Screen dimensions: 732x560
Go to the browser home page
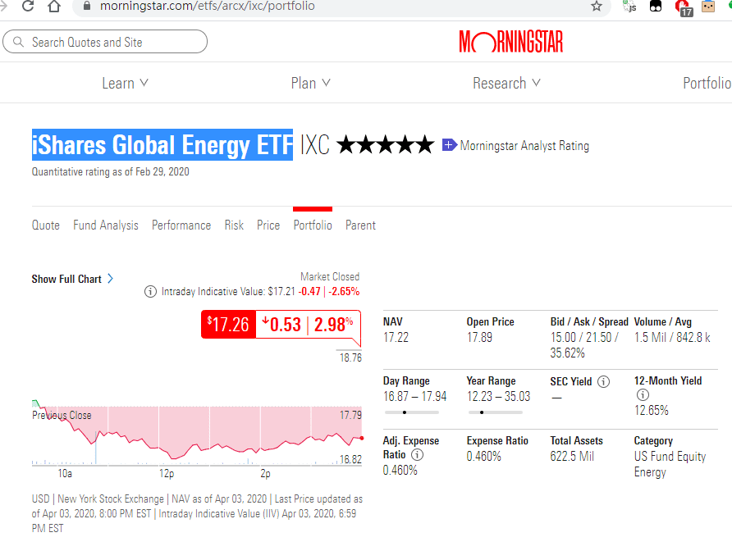[x=54, y=7]
